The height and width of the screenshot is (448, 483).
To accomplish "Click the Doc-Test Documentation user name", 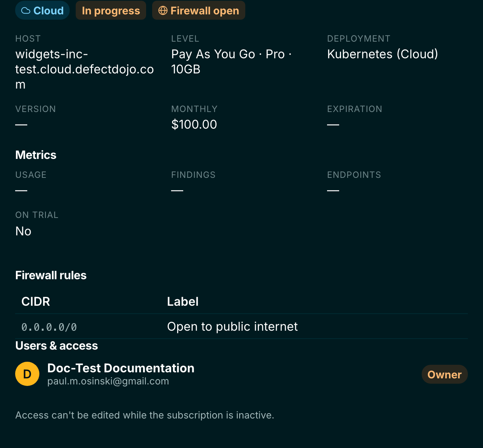I will tap(121, 368).
